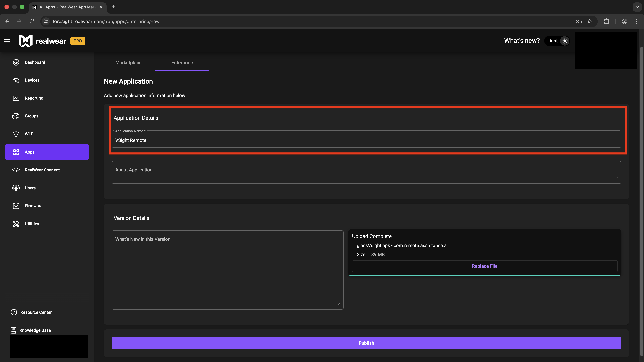Open the browser extensions puzzle icon
This screenshot has height=362, width=644.
606,21
